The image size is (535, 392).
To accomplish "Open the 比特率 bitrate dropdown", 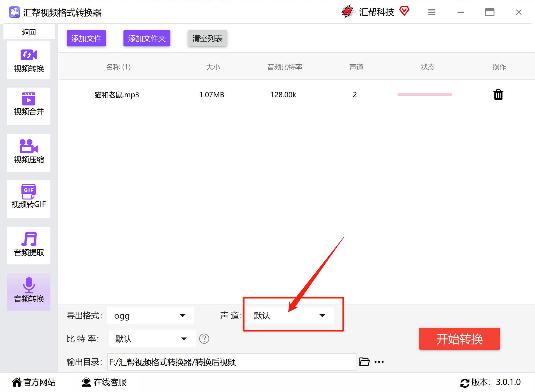I will 152,339.
